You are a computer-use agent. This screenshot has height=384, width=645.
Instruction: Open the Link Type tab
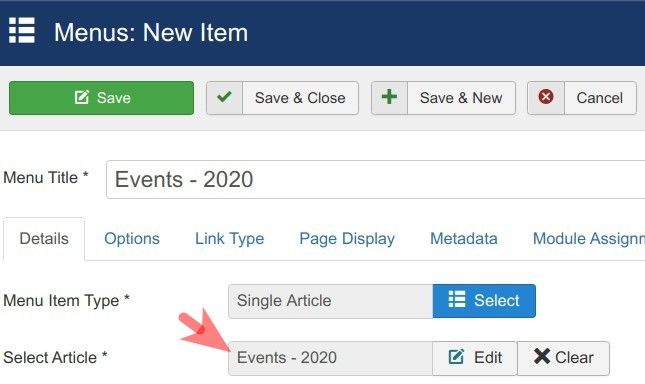point(229,238)
